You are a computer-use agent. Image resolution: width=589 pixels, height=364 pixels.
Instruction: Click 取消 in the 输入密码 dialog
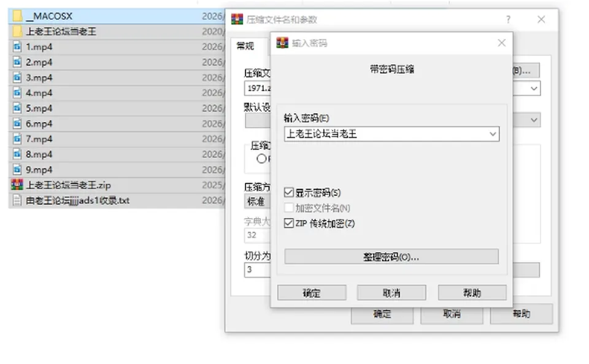pos(391,293)
